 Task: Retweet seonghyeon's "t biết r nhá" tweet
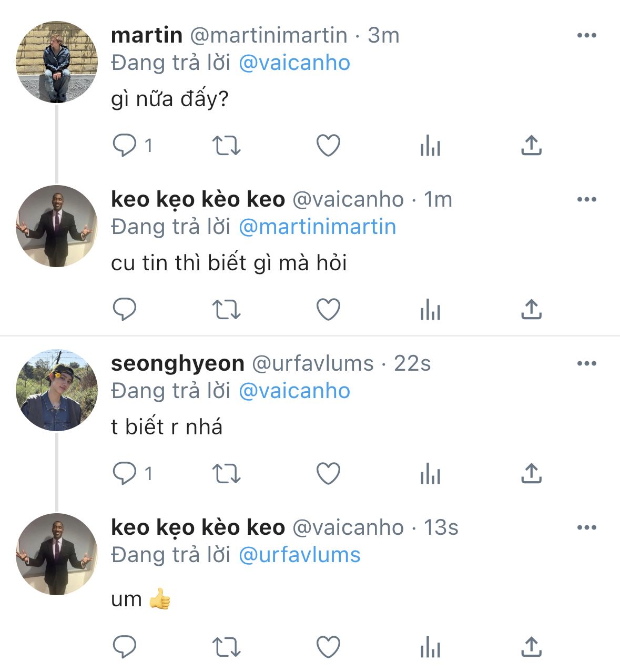click(226, 474)
